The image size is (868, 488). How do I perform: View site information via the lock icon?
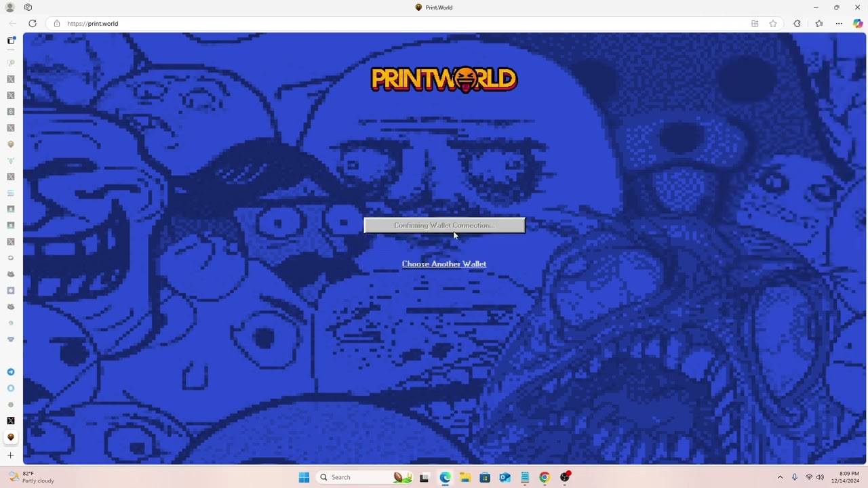point(57,24)
